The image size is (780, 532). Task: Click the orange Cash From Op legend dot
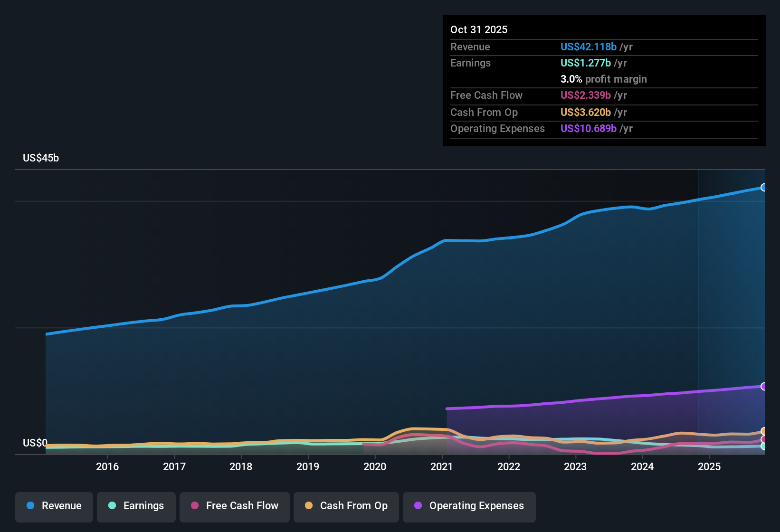click(x=309, y=506)
